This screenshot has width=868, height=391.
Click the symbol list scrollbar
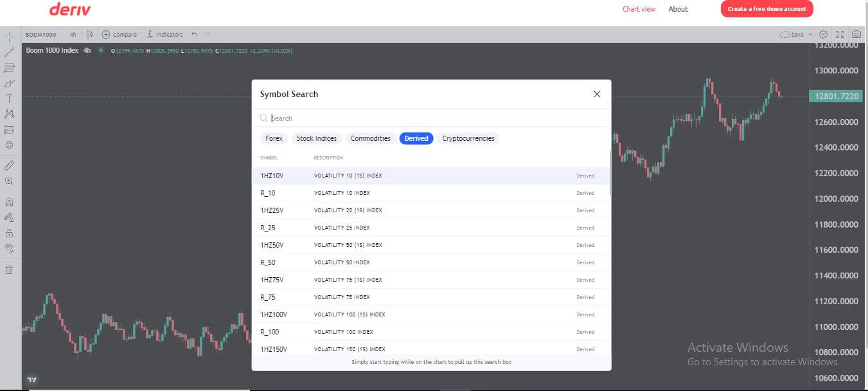pos(610,174)
